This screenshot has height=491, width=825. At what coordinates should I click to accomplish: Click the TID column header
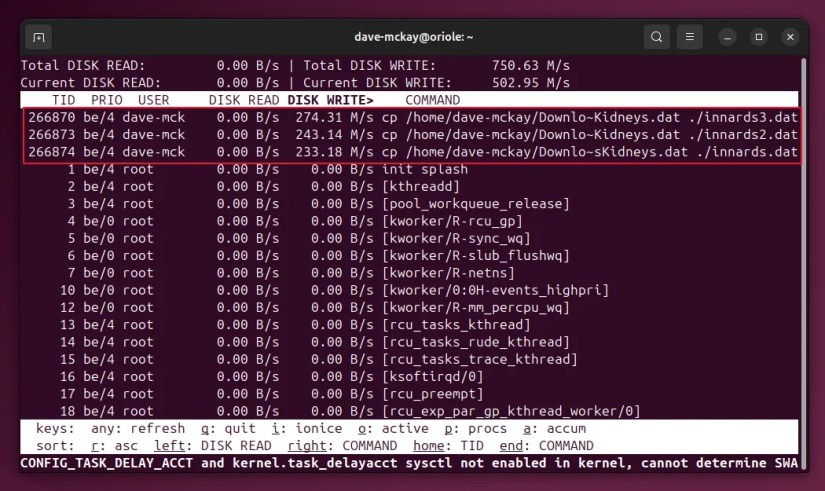point(64,100)
